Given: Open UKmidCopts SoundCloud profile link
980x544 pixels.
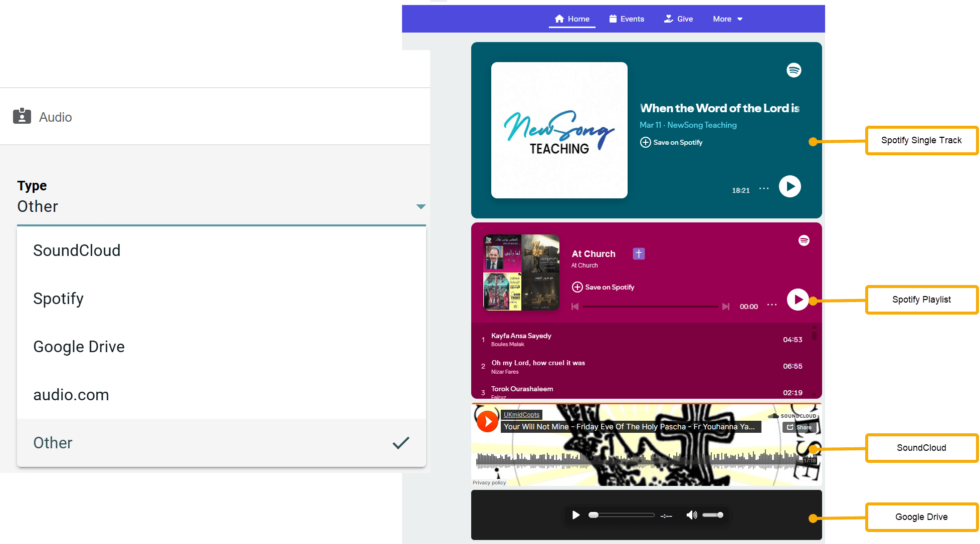Looking at the screenshot, I should click(521, 415).
